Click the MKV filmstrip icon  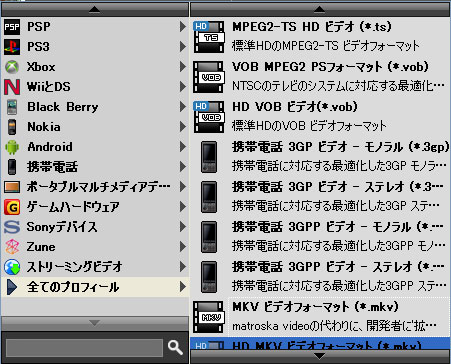click(209, 317)
